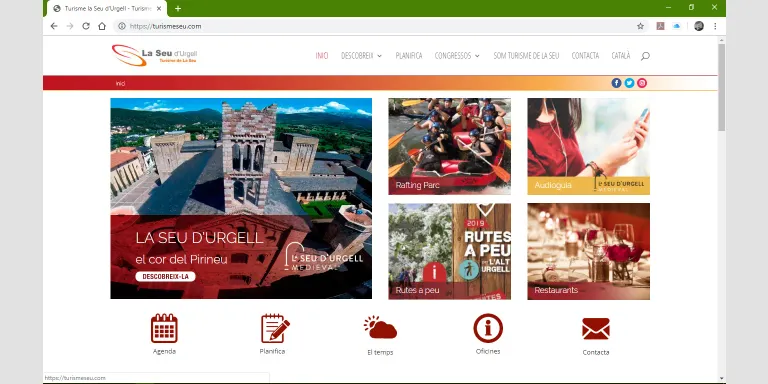This screenshot has width=768, height=384.
Task: Open the Chrome profile avatar
Action: 699,26
